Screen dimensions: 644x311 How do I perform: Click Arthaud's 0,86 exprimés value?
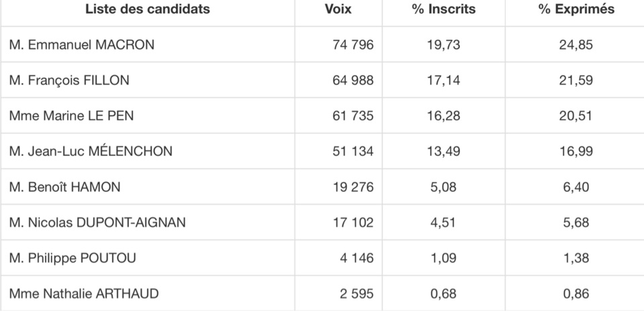(576, 294)
